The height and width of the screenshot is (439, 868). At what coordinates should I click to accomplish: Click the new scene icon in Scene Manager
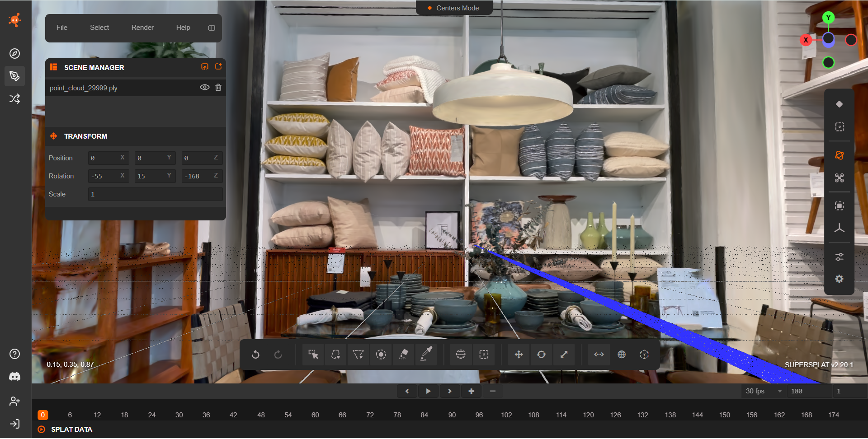(x=218, y=67)
